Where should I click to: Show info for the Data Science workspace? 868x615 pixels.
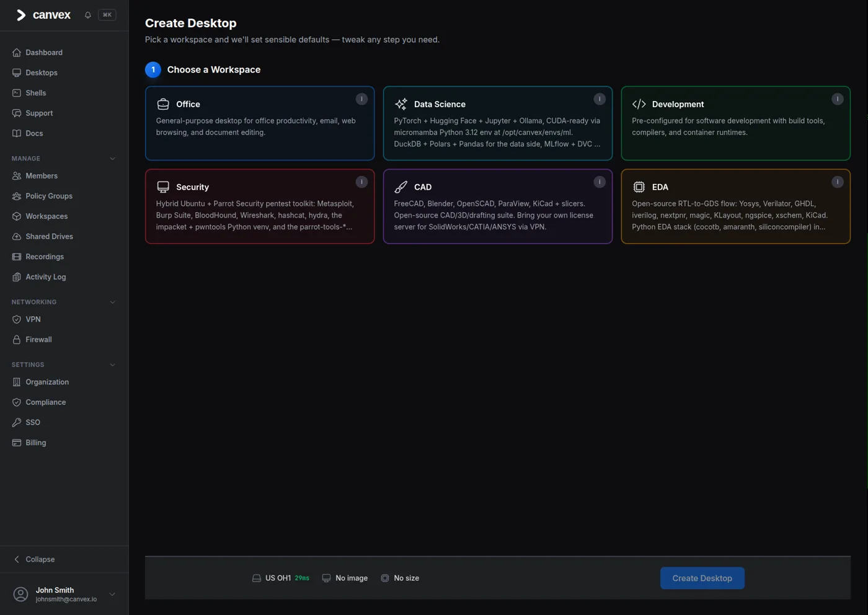coord(600,99)
